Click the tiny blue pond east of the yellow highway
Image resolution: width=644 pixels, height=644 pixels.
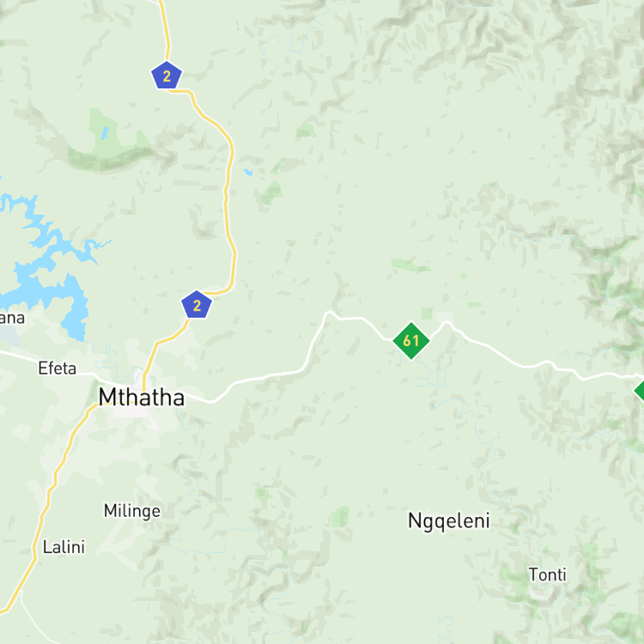click(247, 172)
